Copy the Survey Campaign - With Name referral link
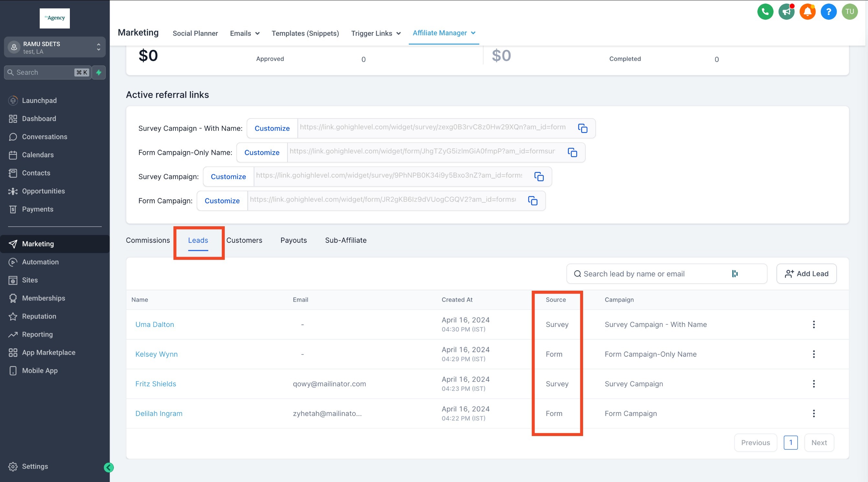Image resolution: width=868 pixels, height=482 pixels. [582, 128]
